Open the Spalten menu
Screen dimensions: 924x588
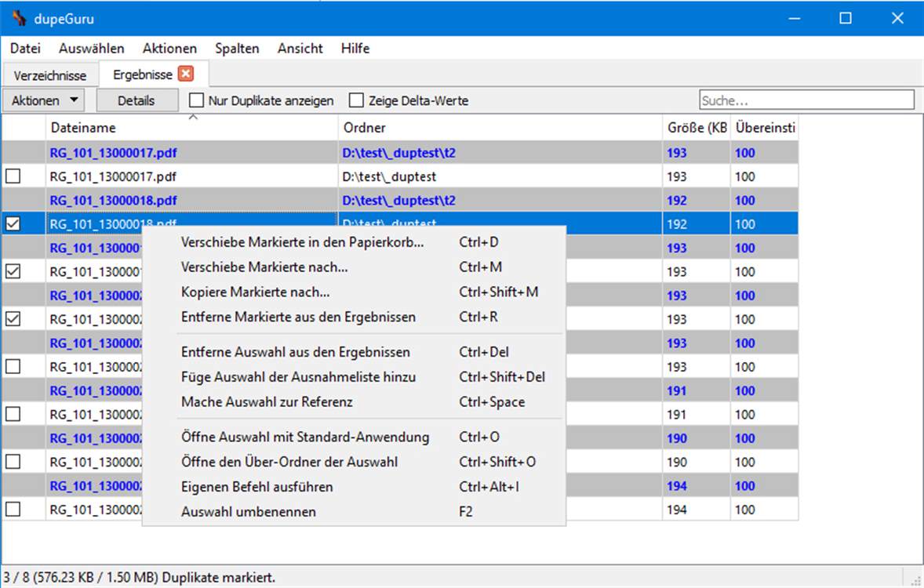[237, 49]
